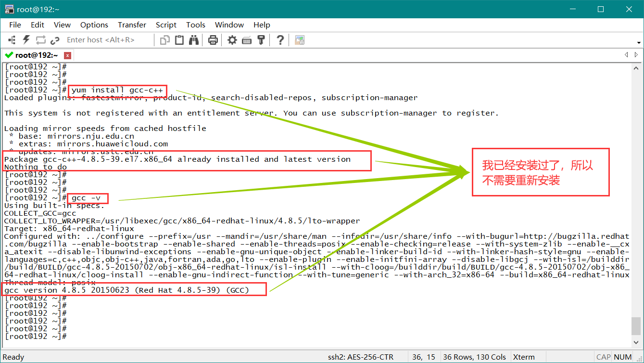Open the Keymap Editor keyboard icon
Screen dimensions: 644x363
click(x=247, y=40)
